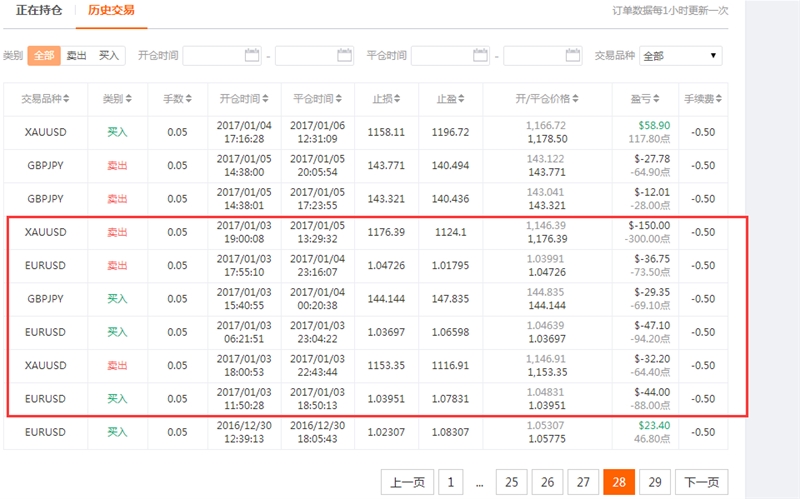Open the 平仓时间 start date calendar icon
800x499 pixels.
pos(481,55)
